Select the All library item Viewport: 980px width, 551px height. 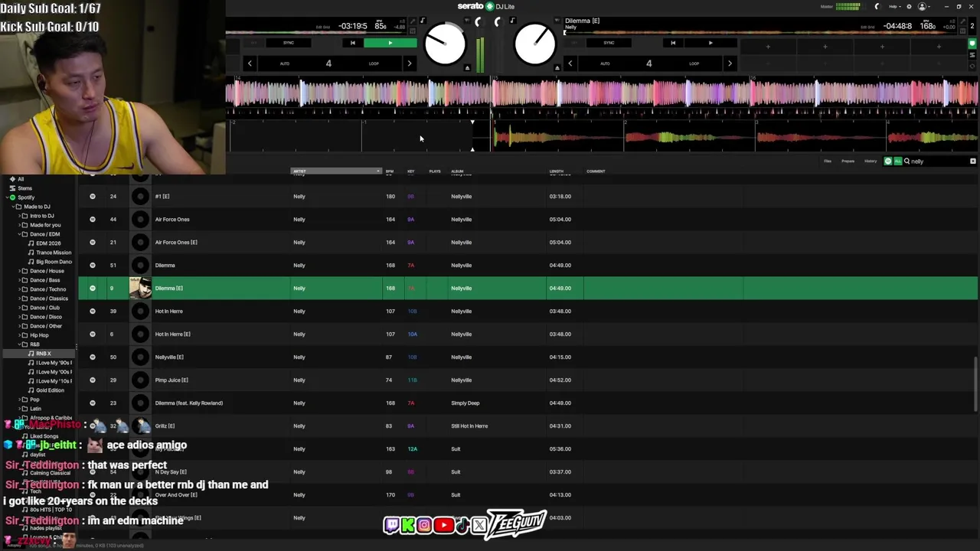[x=21, y=179]
